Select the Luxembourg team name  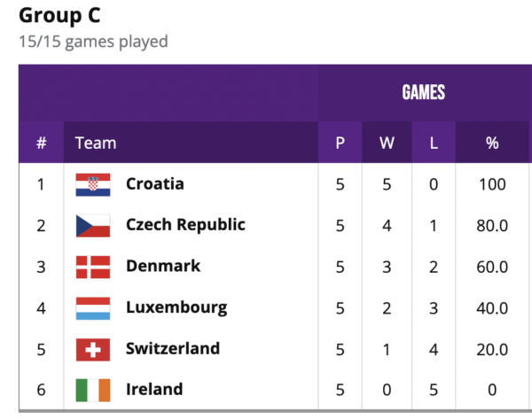(x=176, y=307)
